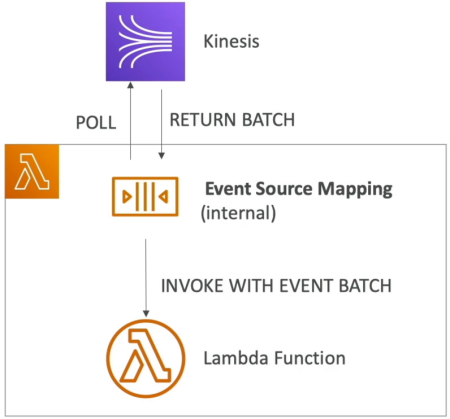
Task: Select the circular Lambda Function icon
Action: pyautogui.click(x=145, y=358)
